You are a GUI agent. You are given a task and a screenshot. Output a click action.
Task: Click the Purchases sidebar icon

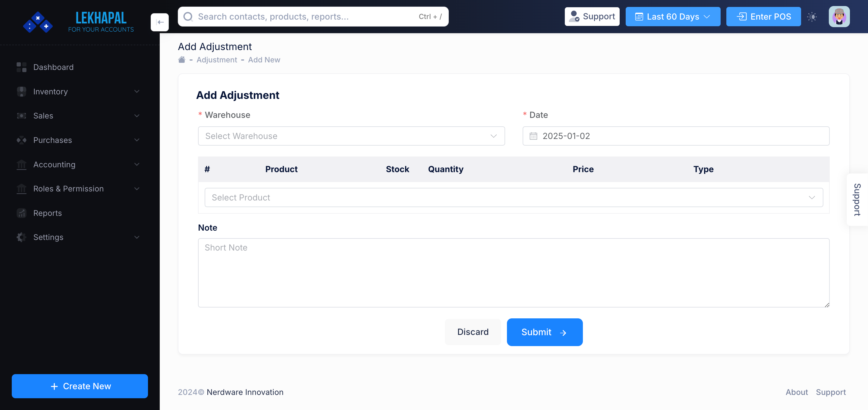tap(21, 140)
